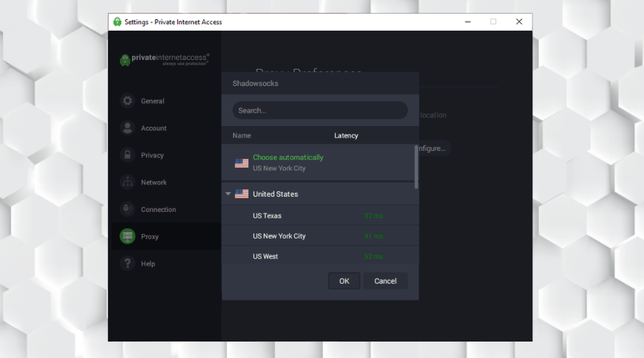The image size is (644, 358).
Task: Open the Privacy padlock icon
Action: pyautogui.click(x=127, y=155)
